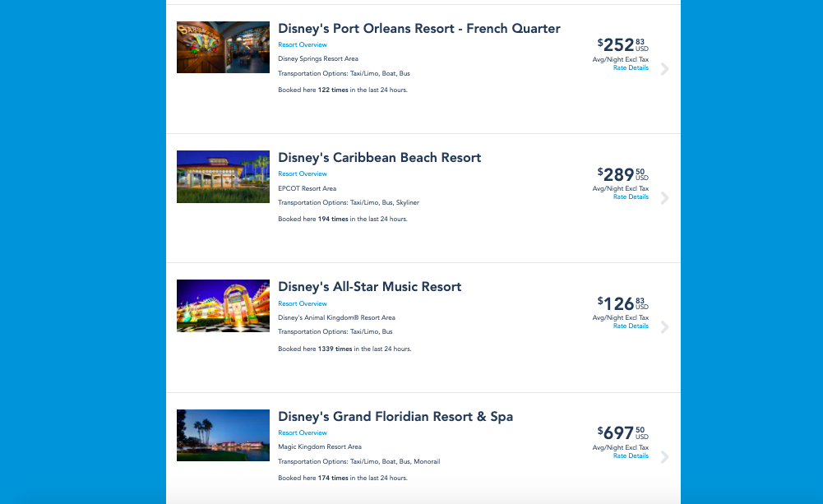Click chevron arrow for All-Star Music Resort
This screenshot has width=823, height=504.
pyautogui.click(x=664, y=327)
